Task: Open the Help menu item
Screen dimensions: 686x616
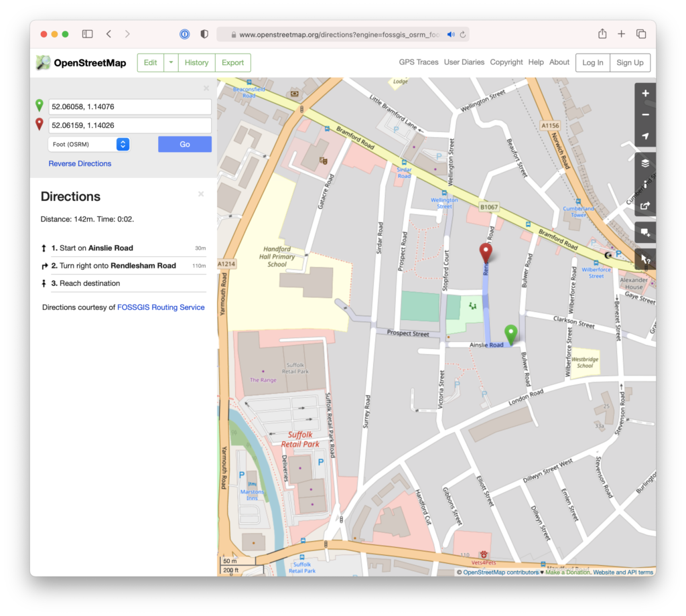Action: click(535, 62)
